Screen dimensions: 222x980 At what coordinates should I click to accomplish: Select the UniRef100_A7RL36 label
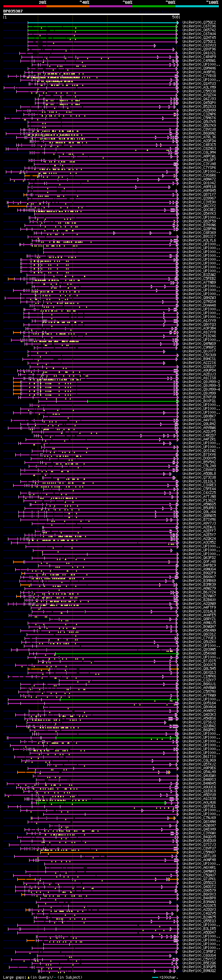click(x=199, y=137)
